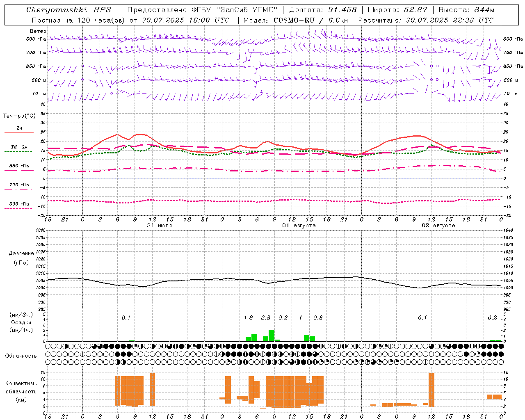The width and height of the screenshot is (525, 420).
Task: Click the model label COSMO-RU / 6.6км
Action: [x=311, y=20]
